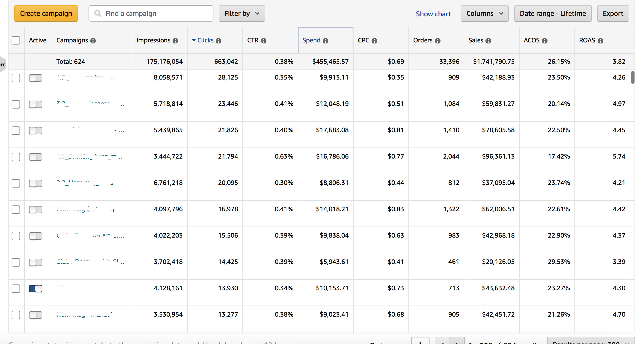
Task: Tick the select-all checkbox in header
Action: click(16, 40)
